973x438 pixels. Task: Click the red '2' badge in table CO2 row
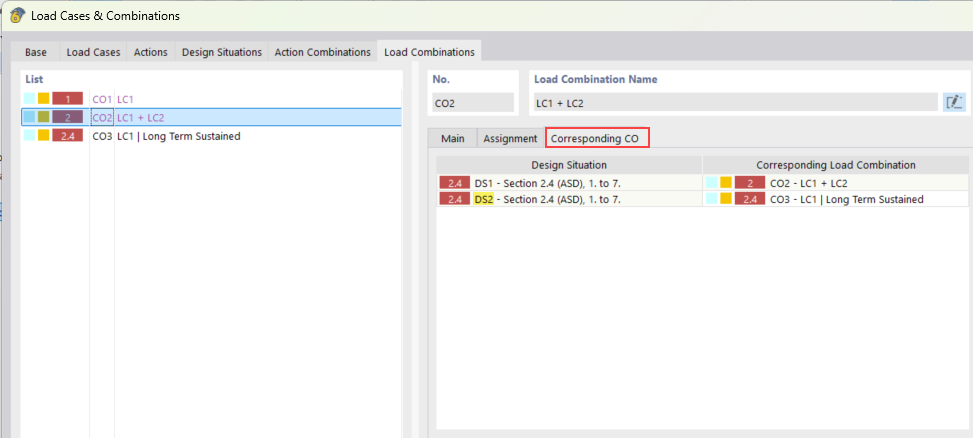[750, 182]
